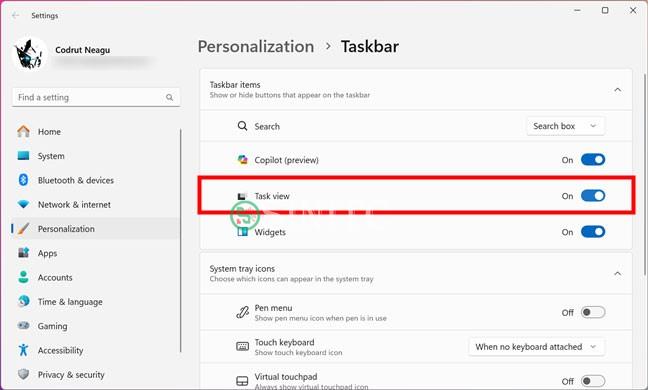The width and height of the screenshot is (648, 390).
Task: Click the Task view icon
Action: pos(243,196)
